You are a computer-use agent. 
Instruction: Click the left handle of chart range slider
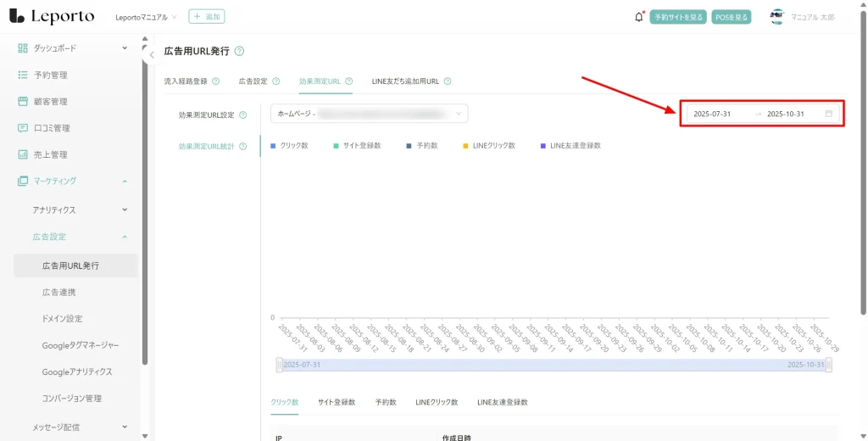[x=279, y=365]
